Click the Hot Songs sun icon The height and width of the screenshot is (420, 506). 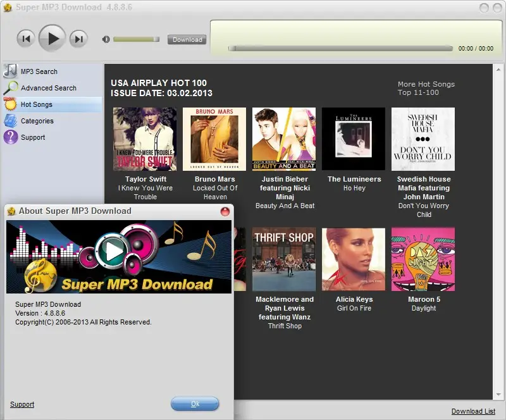pyautogui.click(x=10, y=104)
